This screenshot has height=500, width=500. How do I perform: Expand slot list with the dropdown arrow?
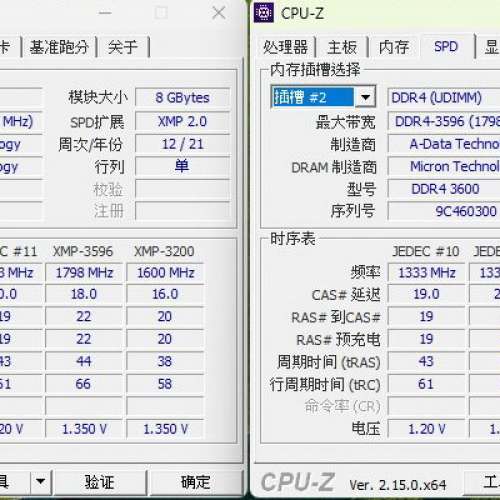point(365,97)
